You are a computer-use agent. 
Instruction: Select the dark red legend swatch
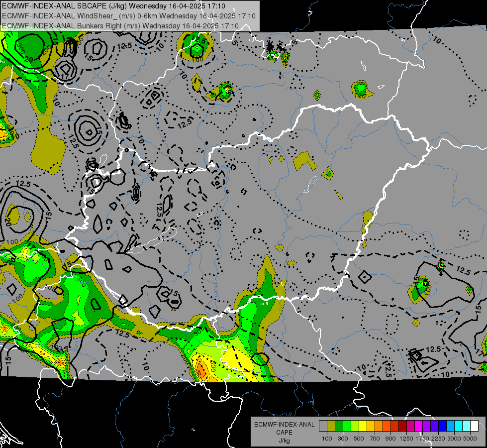pos(402,426)
